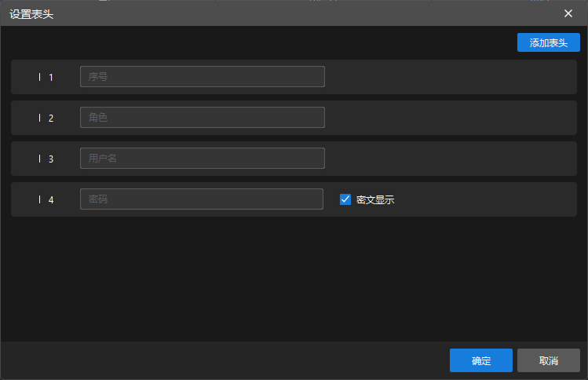Select row number 2 label
Screen dimensions: 588x380
pos(51,118)
